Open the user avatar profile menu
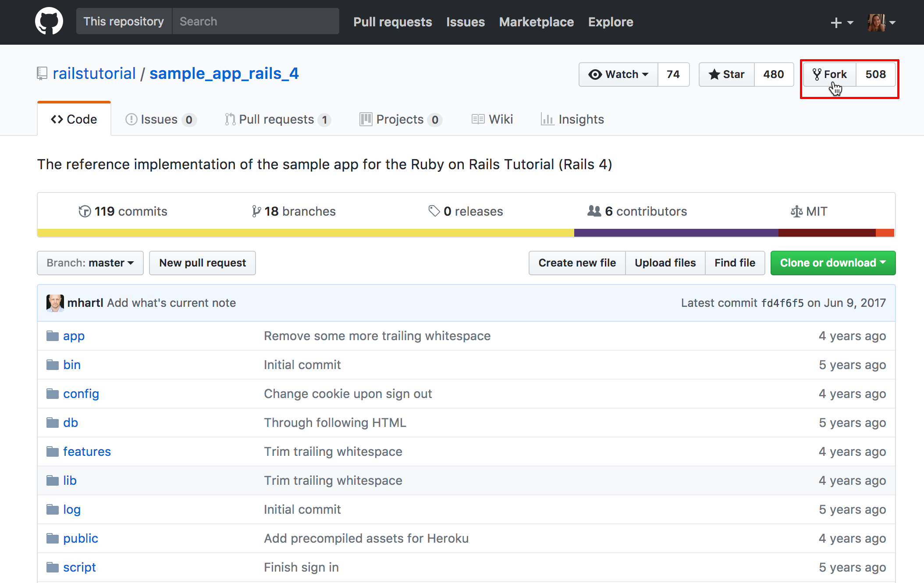924x583 pixels. [881, 22]
